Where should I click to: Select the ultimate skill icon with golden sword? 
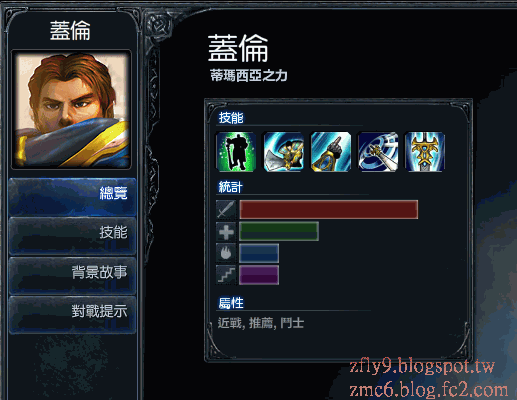[x=425, y=152]
